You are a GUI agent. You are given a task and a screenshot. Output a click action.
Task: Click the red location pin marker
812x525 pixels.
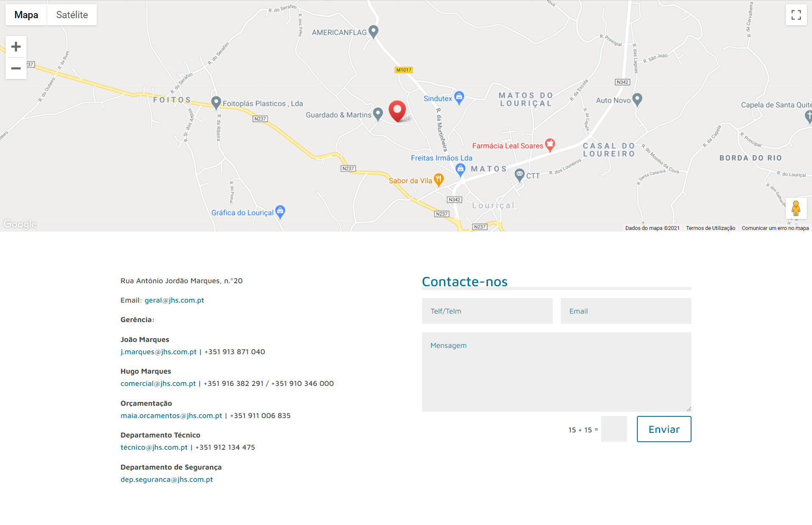coord(397,110)
